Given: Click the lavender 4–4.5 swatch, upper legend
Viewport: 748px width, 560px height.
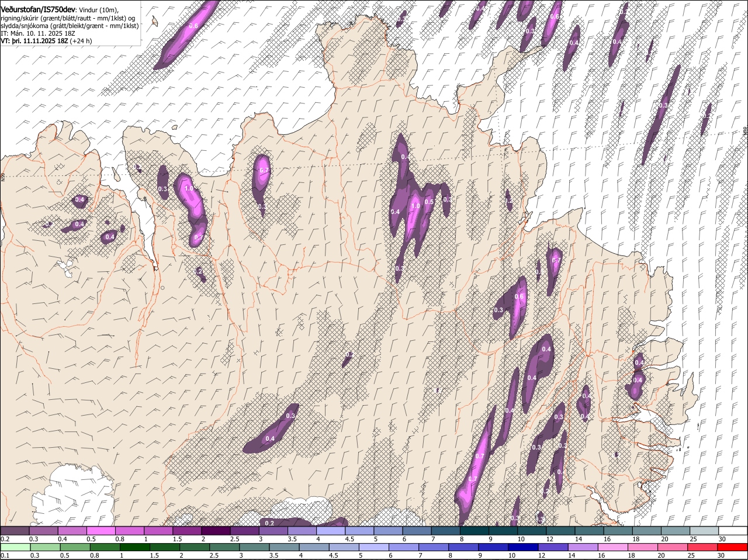Looking at the screenshot, I should (331, 530).
